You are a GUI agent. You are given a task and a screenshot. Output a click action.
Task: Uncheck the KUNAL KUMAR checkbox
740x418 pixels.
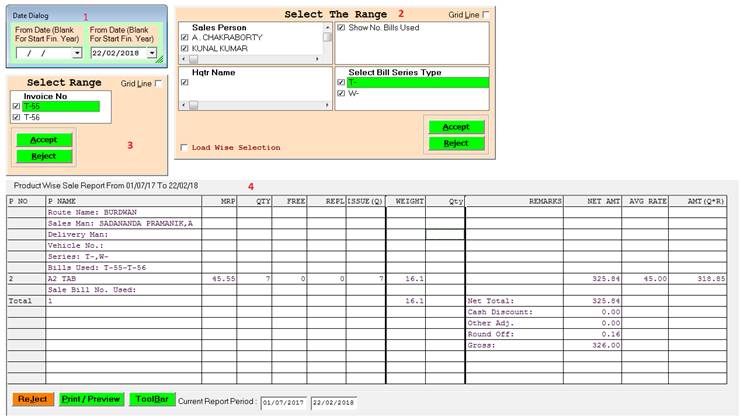click(x=184, y=48)
